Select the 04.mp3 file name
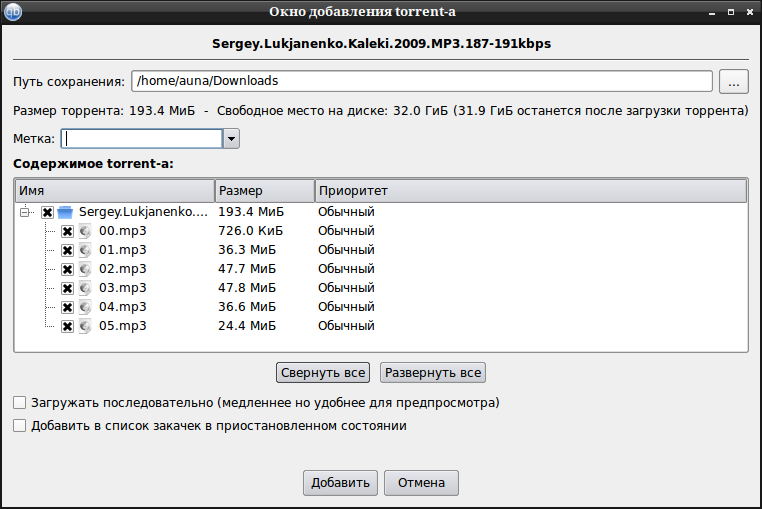Viewport: 762px width, 509px height. tap(122, 307)
